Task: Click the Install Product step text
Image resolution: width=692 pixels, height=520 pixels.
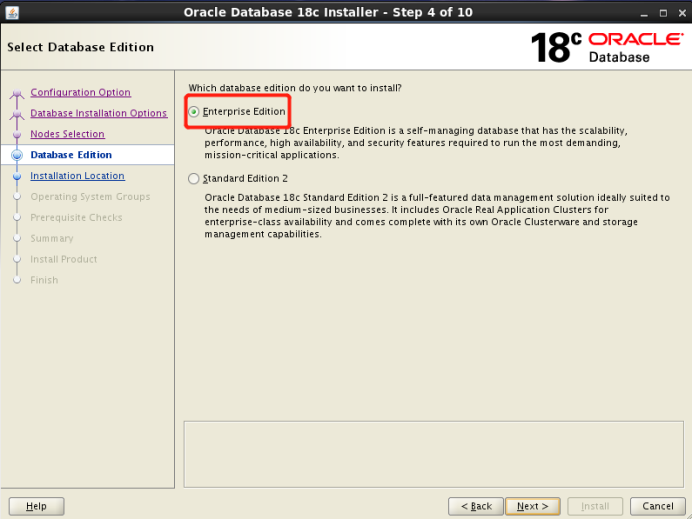Action: tap(64, 259)
